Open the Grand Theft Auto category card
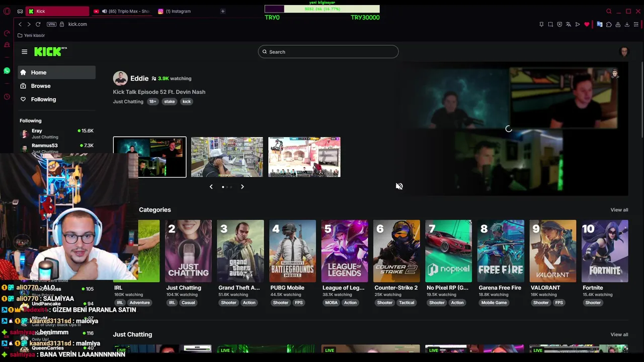Screen dimensions: 644x362 tap(240, 251)
